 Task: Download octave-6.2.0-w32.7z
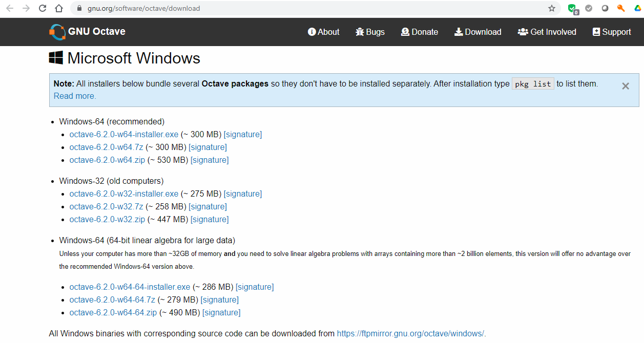point(107,207)
